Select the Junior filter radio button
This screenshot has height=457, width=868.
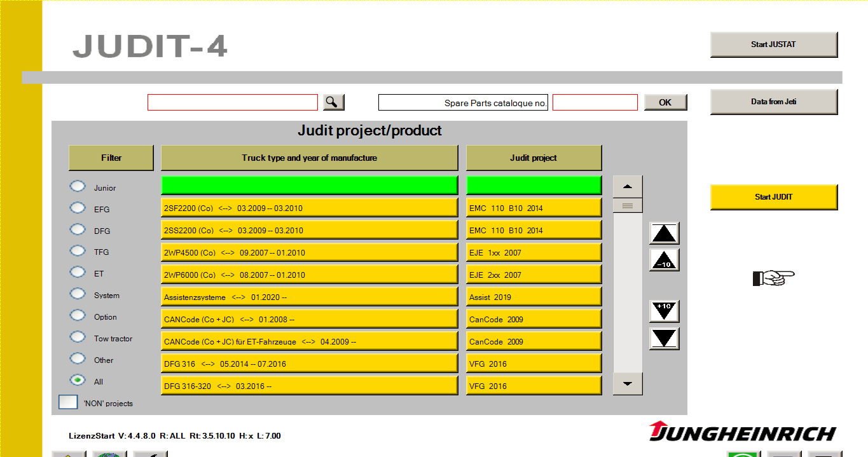[78, 186]
